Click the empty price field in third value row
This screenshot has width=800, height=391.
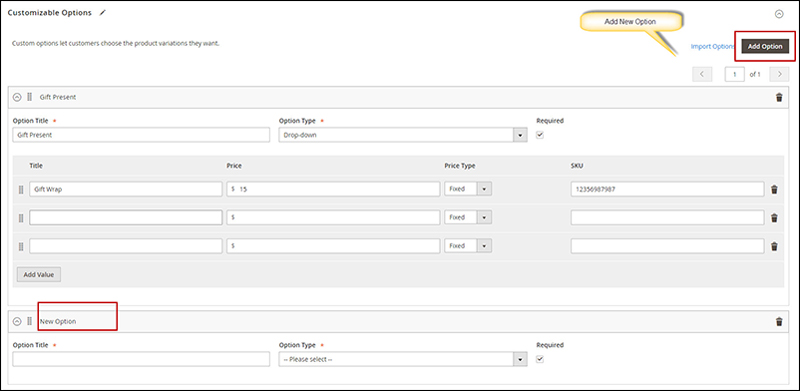[333, 246]
